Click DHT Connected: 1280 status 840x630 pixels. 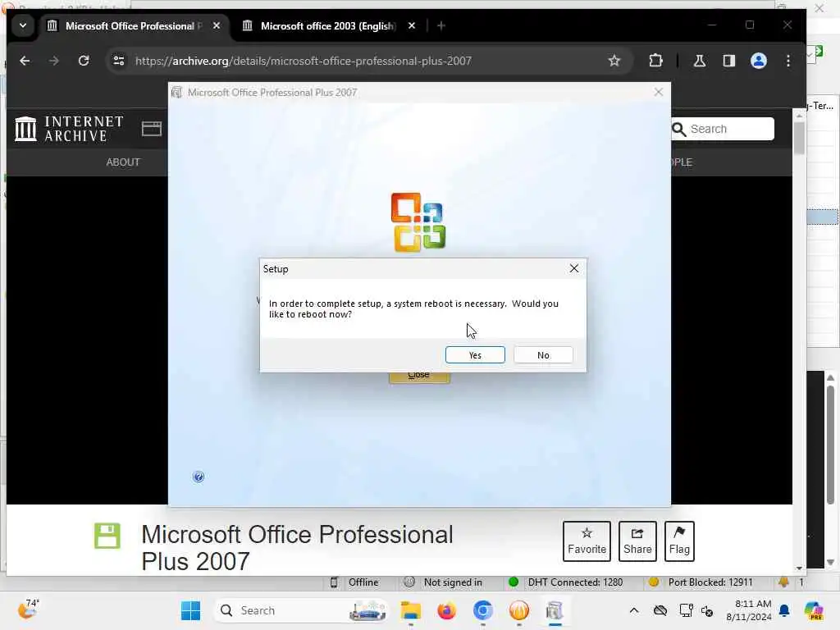pos(565,582)
